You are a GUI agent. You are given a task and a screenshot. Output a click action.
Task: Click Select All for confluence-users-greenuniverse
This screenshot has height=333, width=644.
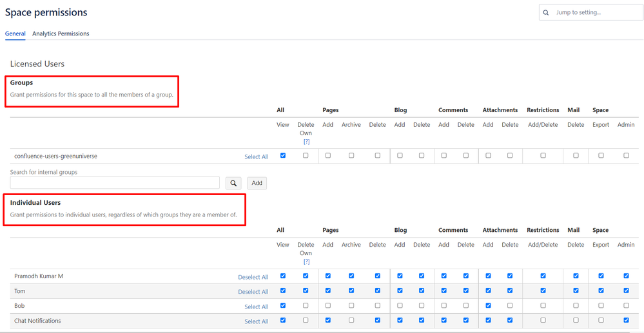tap(257, 157)
